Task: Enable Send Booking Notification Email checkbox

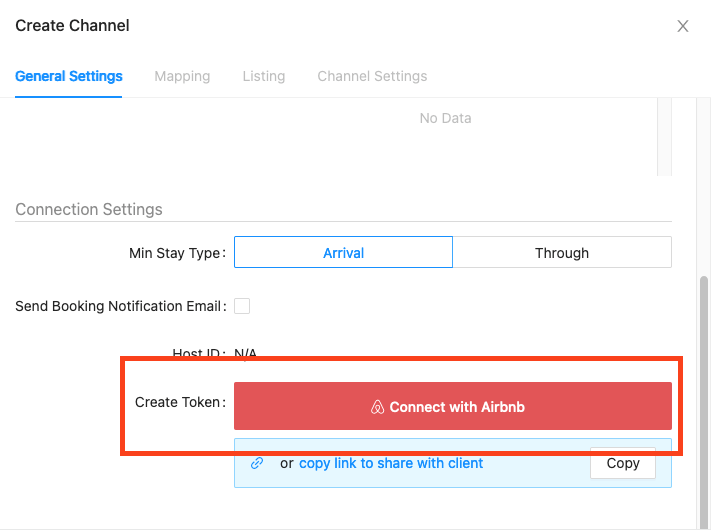Action: [242, 306]
